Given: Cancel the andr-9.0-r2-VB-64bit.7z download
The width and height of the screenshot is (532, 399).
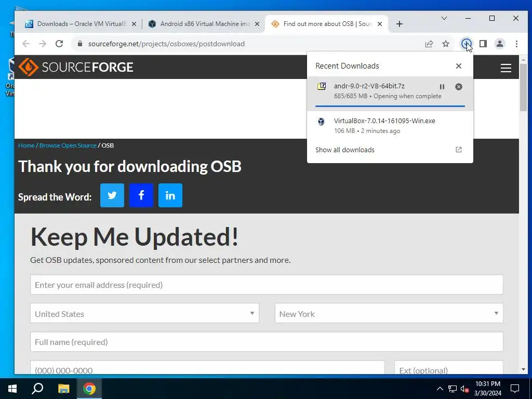Looking at the screenshot, I should coord(458,87).
